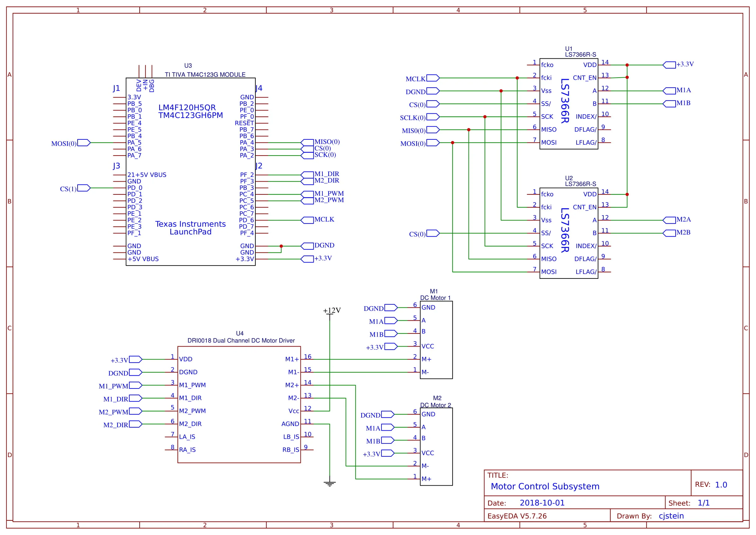This screenshot has height=535, width=756.
Task: Click the CNT_EN pin name on U1
Action: pos(584,78)
